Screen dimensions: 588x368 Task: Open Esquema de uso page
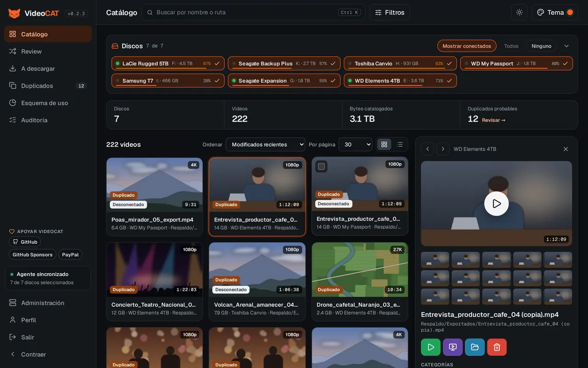[48, 103]
